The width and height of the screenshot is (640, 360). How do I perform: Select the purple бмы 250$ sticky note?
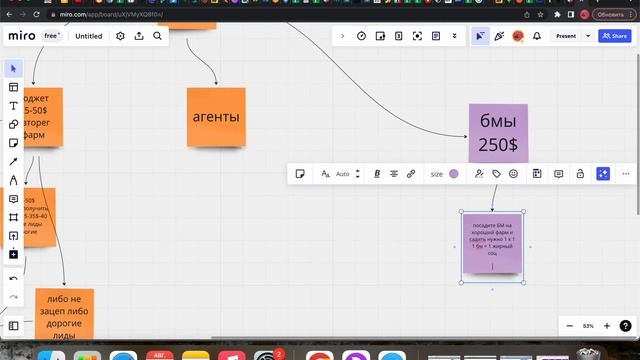pos(498,133)
